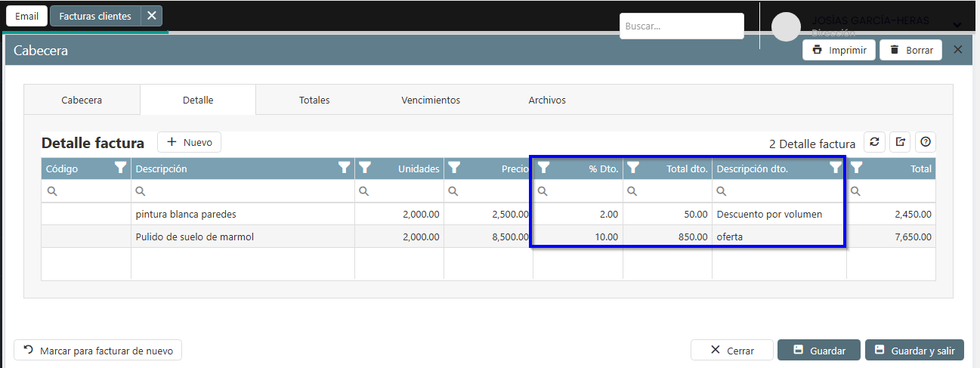Open the help question mark icon
The image size is (980, 368).
tap(925, 142)
